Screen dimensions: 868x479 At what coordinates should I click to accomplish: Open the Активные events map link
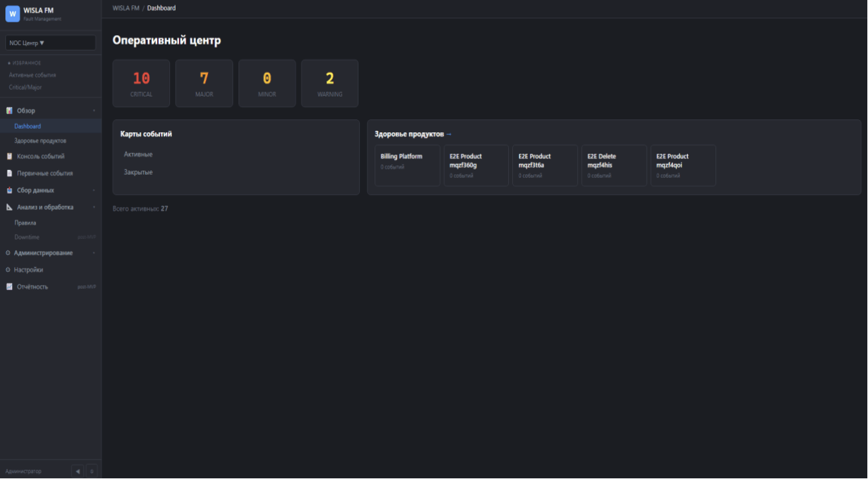138,154
